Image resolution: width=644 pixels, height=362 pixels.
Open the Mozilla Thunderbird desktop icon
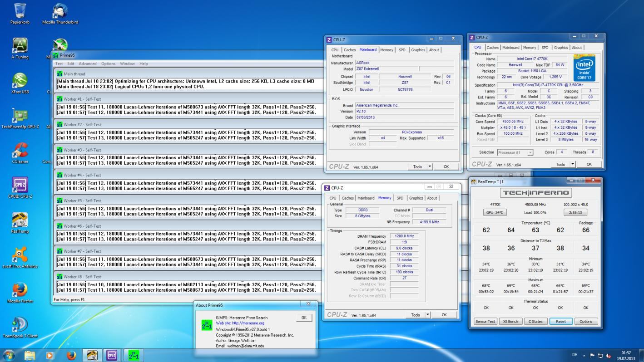point(60,14)
